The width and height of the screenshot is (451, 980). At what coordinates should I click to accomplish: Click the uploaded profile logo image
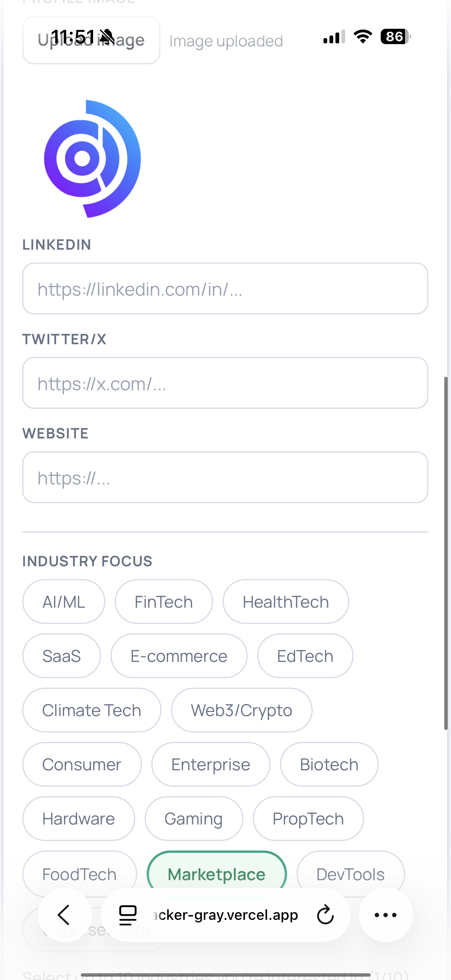click(x=92, y=158)
